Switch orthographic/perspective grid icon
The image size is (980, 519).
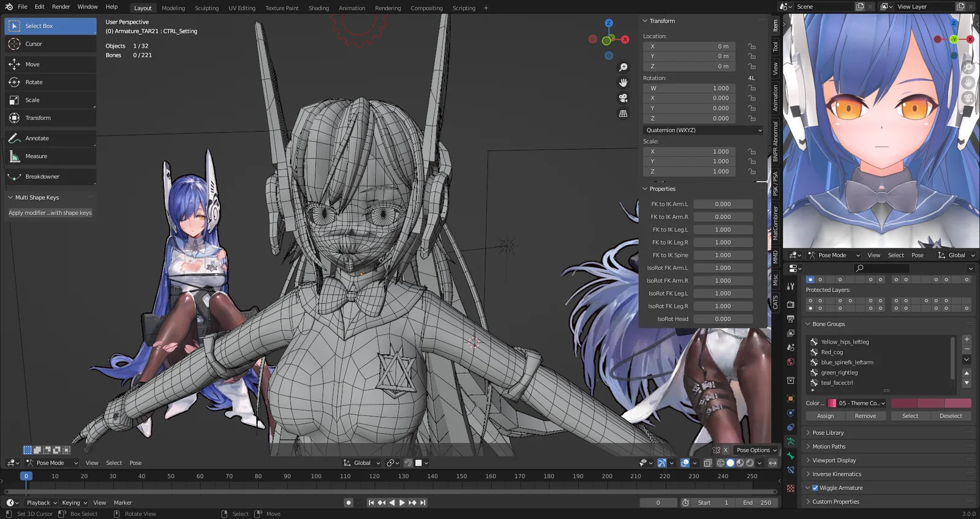point(623,113)
